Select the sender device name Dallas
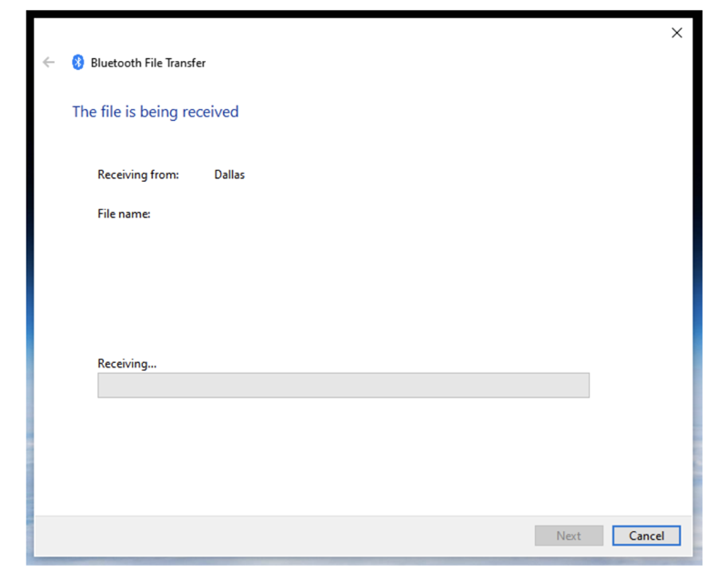Screen dimensions: 728x582 tap(229, 175)
